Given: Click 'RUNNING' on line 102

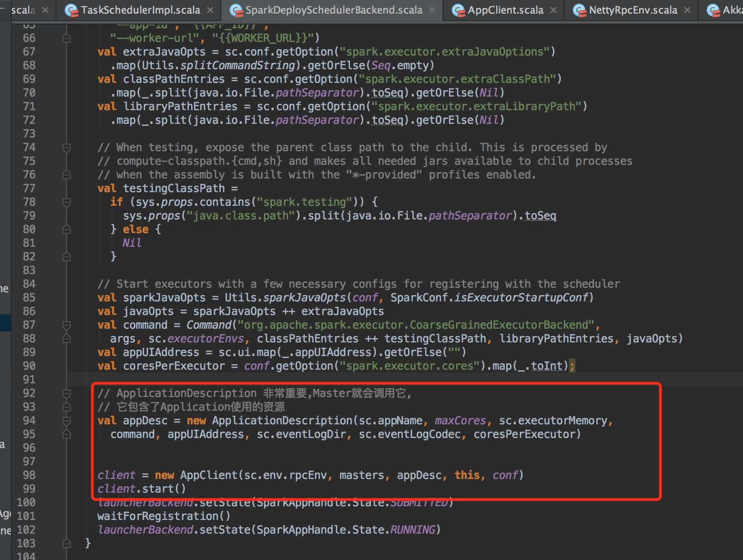Looking at the screenshot, I should click(412, 530).
